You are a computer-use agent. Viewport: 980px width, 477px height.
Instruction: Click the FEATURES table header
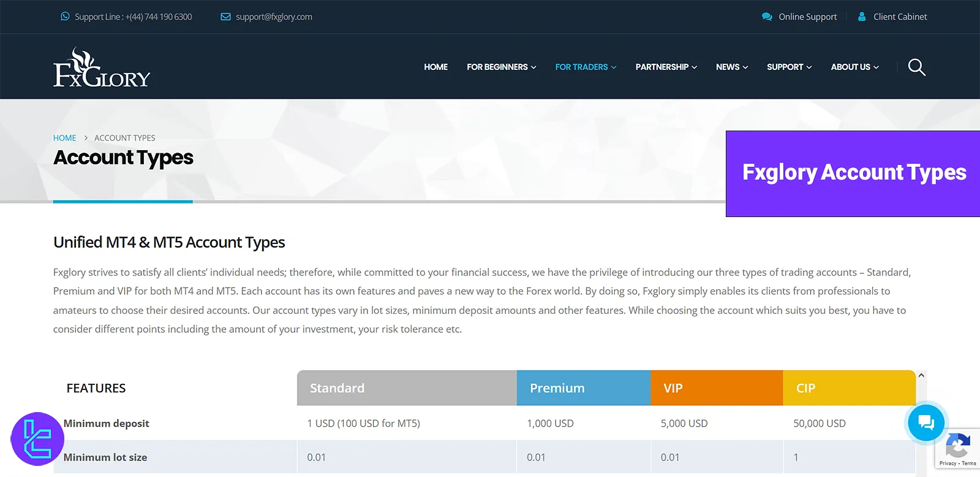point(96,388)
